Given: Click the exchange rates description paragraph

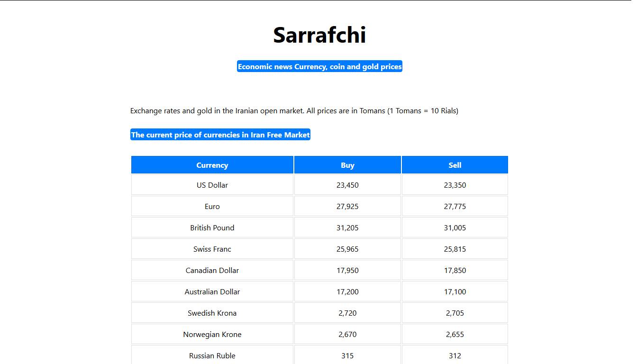Looking at the screenshot, I should (294, 111).
